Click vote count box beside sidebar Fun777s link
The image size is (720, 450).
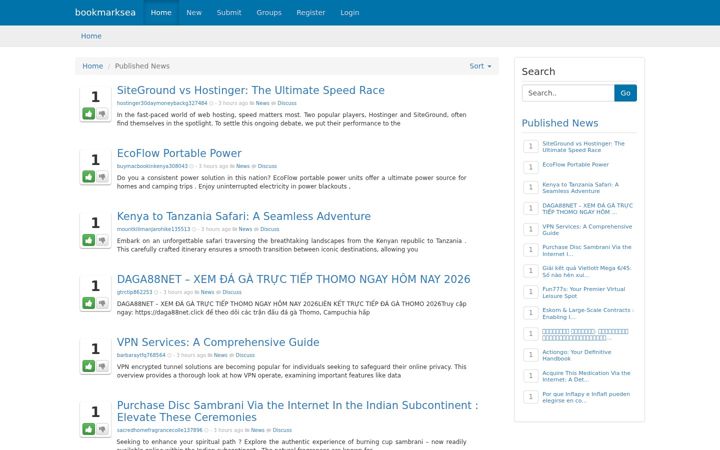[x=531, y=292]
